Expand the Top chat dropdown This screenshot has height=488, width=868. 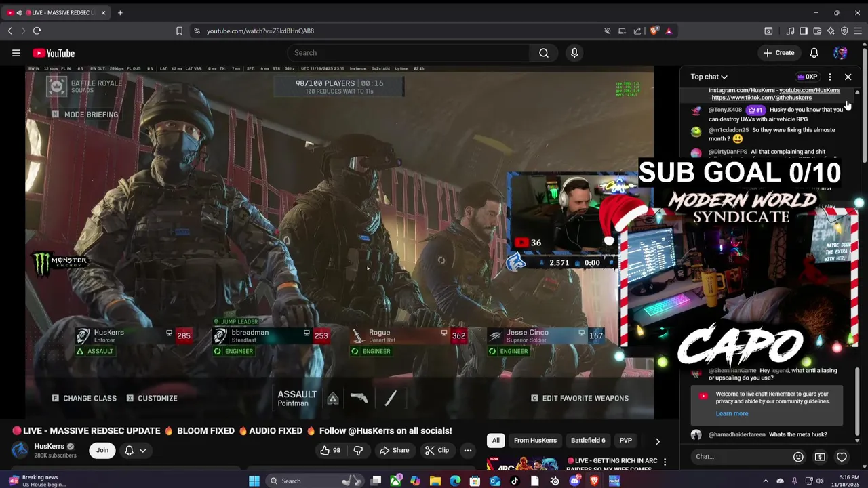709,77
